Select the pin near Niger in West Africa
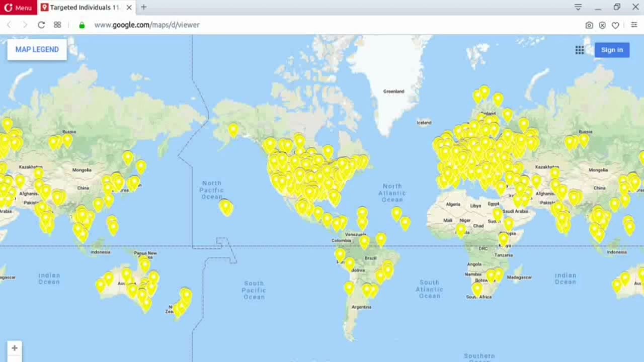Screen dimensions: 644x362 (461, 230)
